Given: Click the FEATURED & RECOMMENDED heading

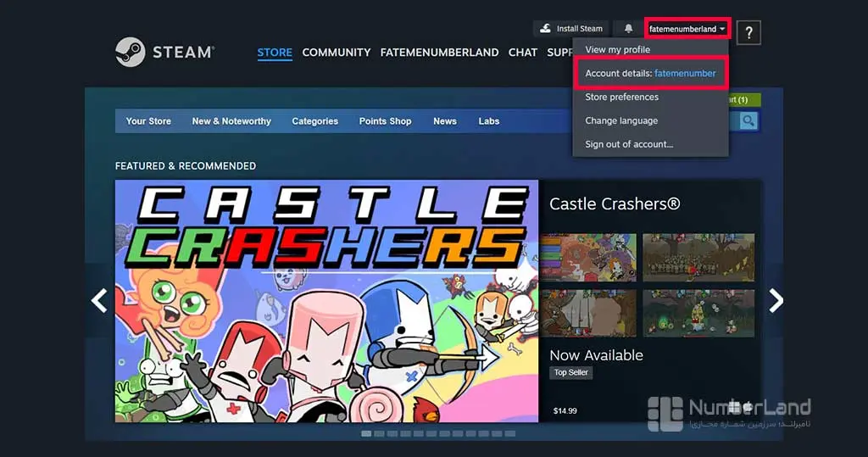Looking at the screenshot, I should click(186, 165).
